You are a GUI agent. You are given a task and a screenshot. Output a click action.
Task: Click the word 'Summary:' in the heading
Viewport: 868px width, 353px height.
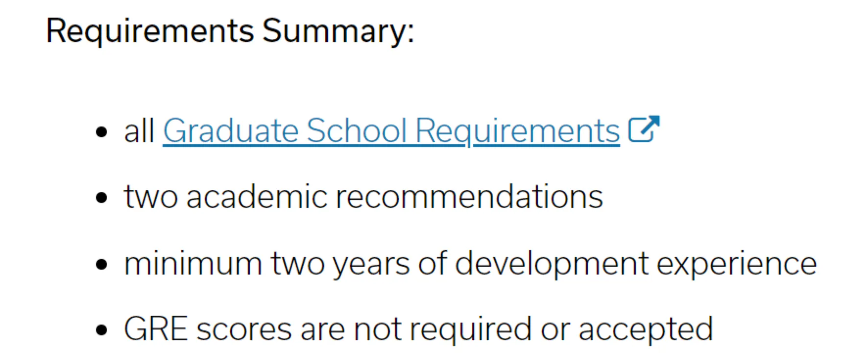[338, 30]
